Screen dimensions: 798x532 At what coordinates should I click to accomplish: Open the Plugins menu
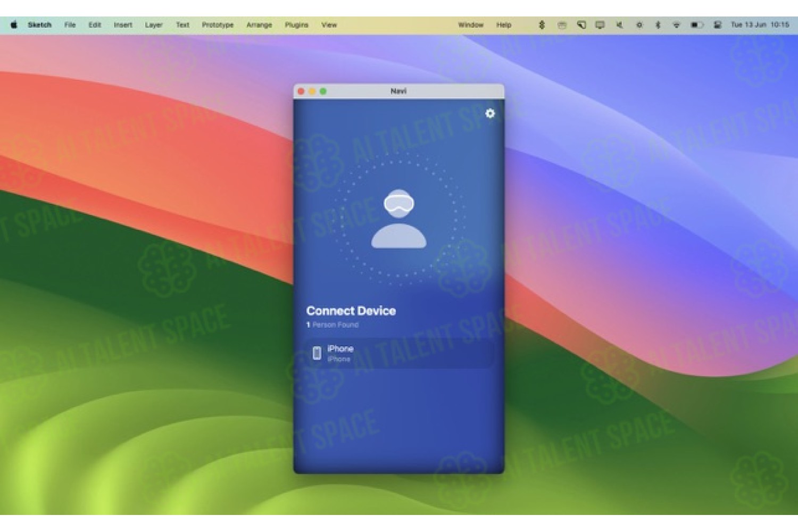296,24
